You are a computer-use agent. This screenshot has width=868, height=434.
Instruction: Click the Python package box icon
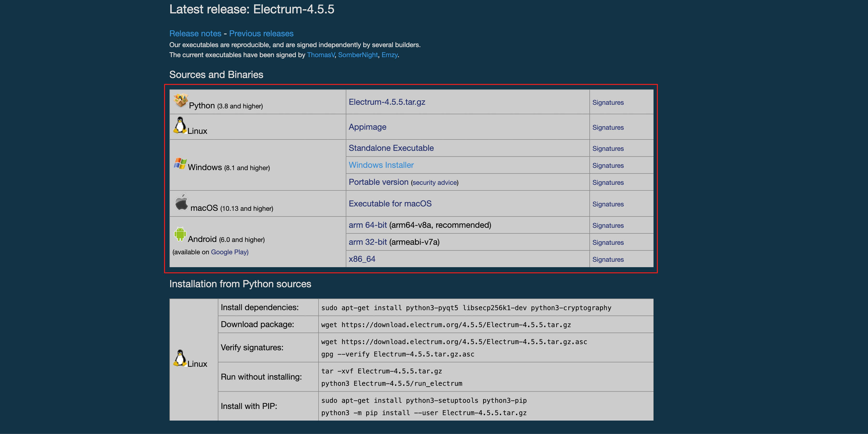181,100
